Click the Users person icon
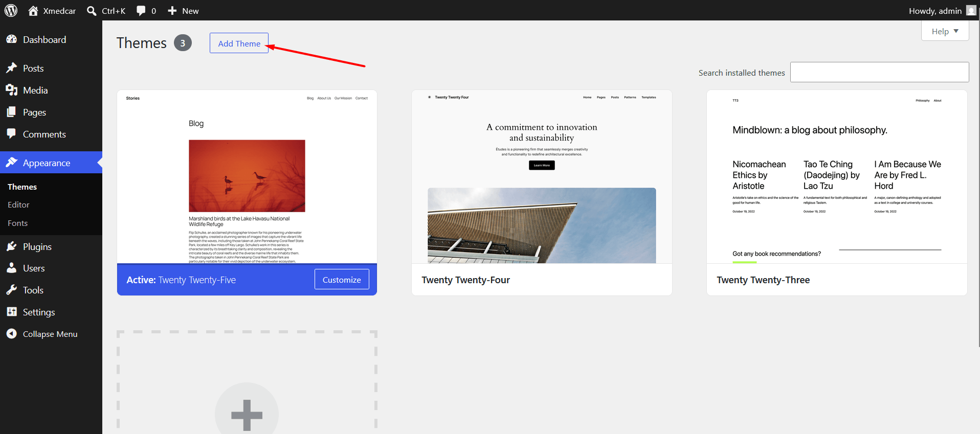Image resolution: width=980 pixels, height=434 pixels. tap(12, 268)
